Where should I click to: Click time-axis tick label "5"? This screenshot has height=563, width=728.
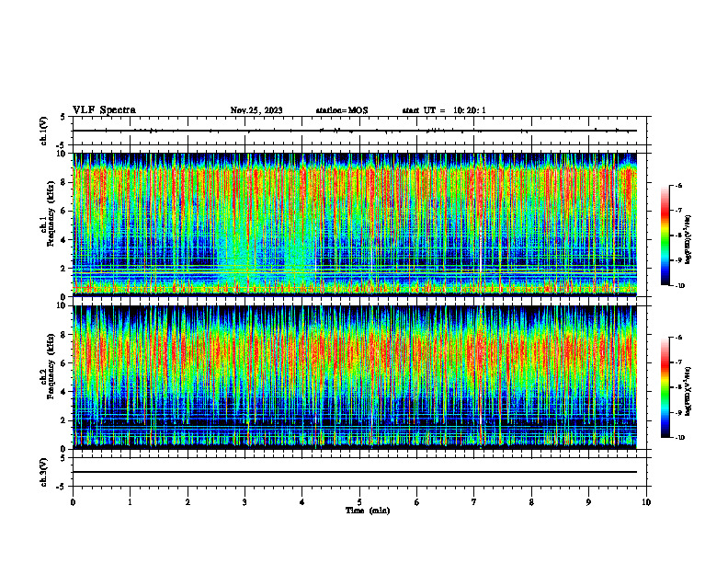tap(359, 502)
